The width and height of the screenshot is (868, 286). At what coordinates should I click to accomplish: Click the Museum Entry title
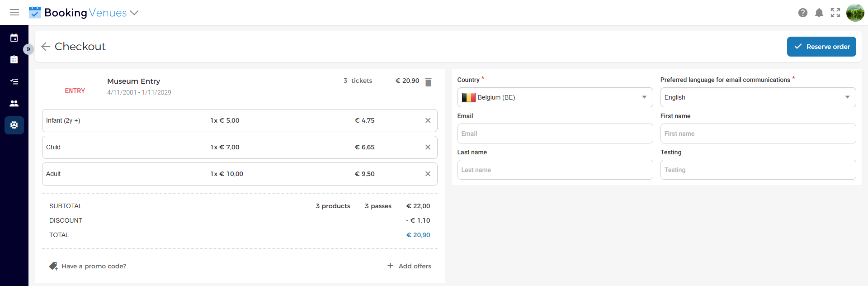[133, 81]
